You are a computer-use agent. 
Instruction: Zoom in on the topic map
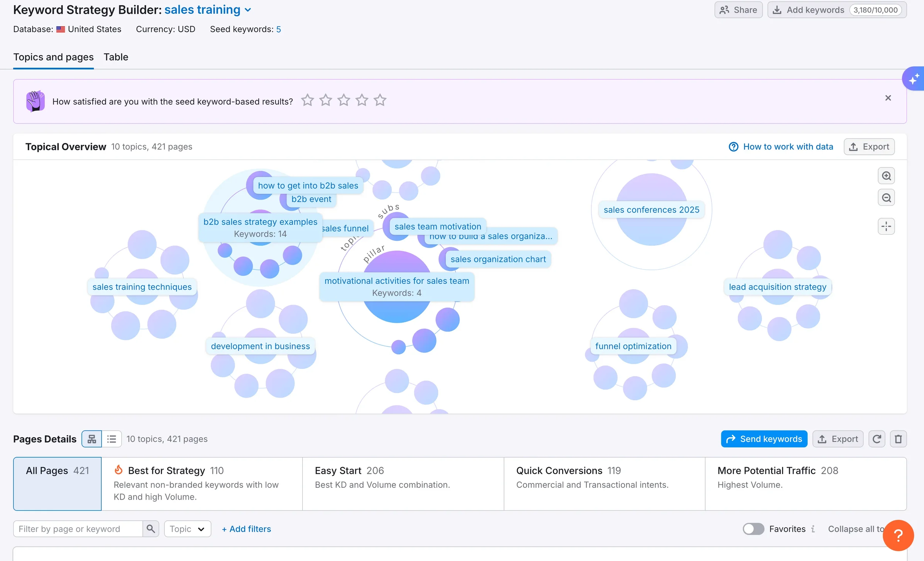click(x=886, y=176)
